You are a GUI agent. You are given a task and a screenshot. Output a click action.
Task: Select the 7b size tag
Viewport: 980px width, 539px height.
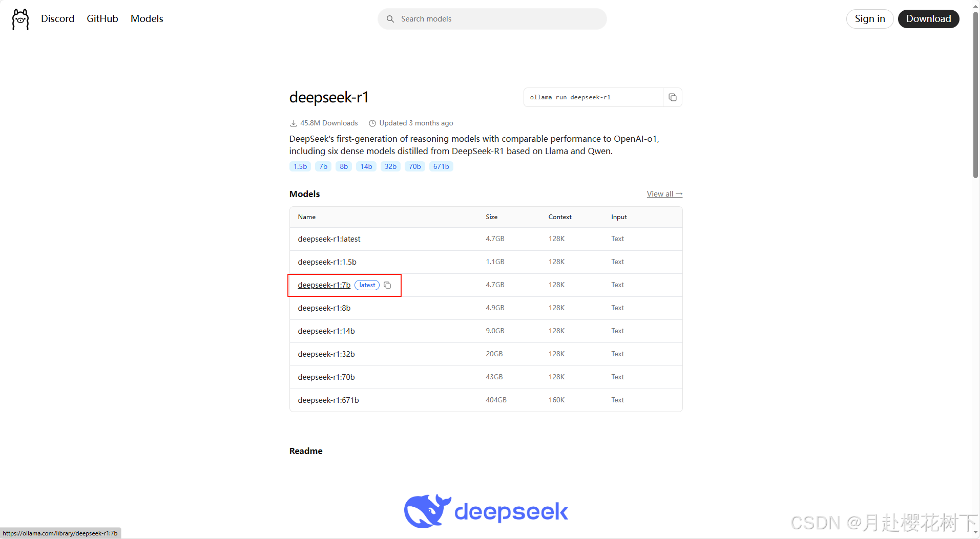[323, 166]
